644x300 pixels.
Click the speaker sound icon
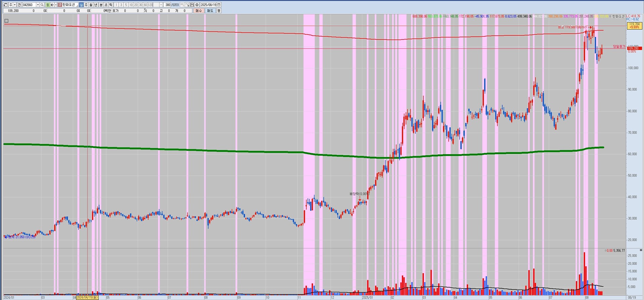click(x=52, y=5)
